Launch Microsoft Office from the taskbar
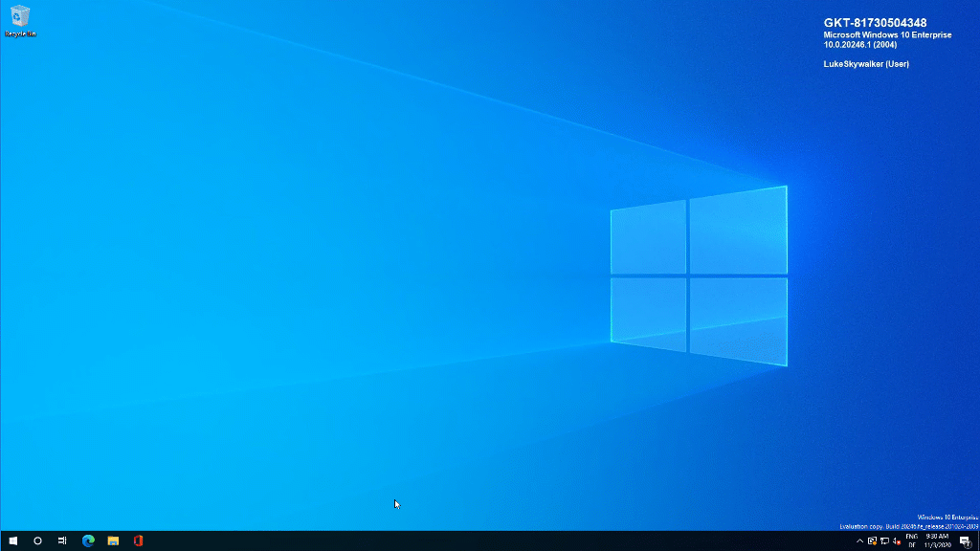 tap(137, 540)
